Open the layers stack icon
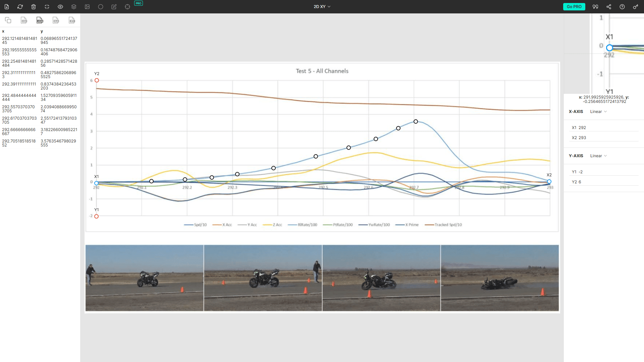644x362 pixels. click(74, 7)
